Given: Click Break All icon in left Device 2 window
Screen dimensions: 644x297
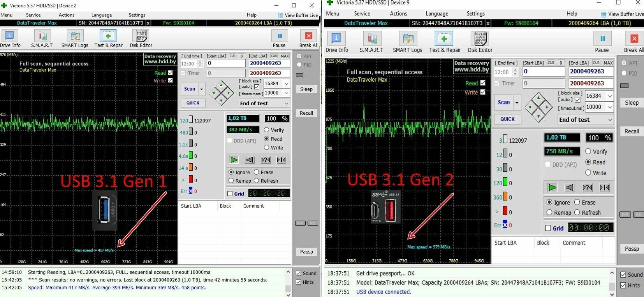Looking at the screenshot, I should coord(308,36).
